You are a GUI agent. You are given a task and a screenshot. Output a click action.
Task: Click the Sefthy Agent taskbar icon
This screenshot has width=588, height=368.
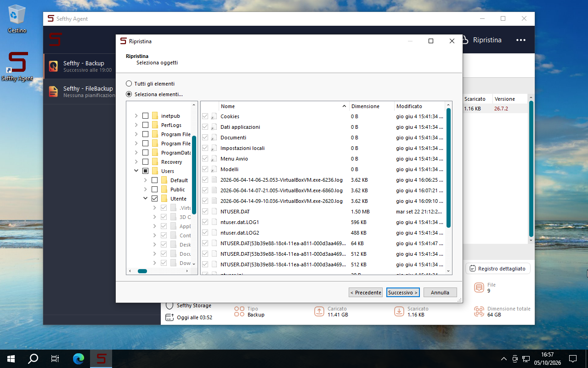click(x=101, y=358)
